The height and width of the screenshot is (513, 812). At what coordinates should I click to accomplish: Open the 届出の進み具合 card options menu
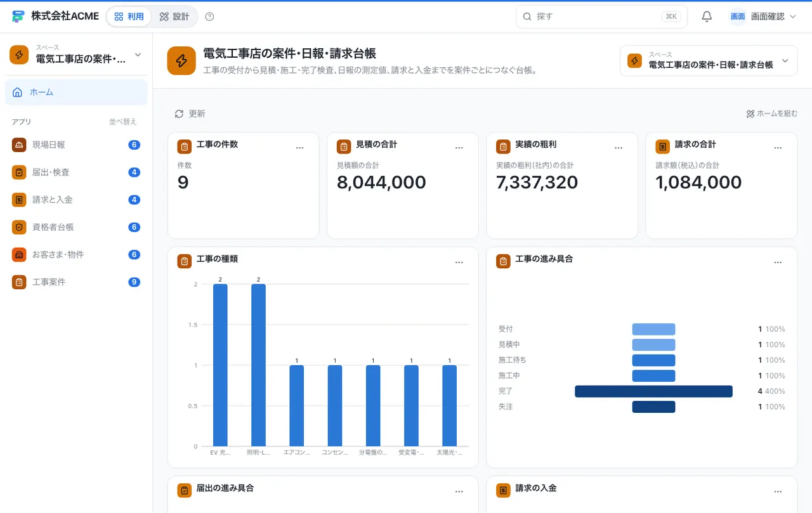coord(459,491)
